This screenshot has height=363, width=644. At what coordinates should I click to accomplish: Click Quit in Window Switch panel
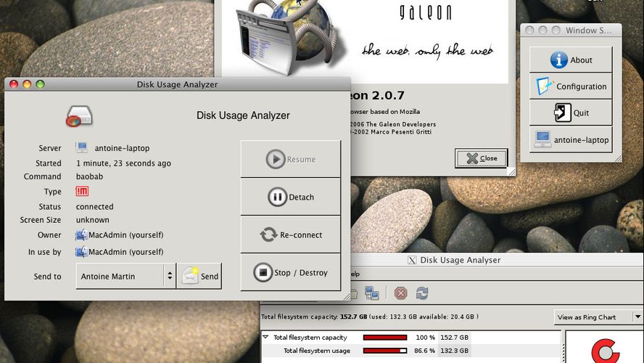click(x=571, y=113)
